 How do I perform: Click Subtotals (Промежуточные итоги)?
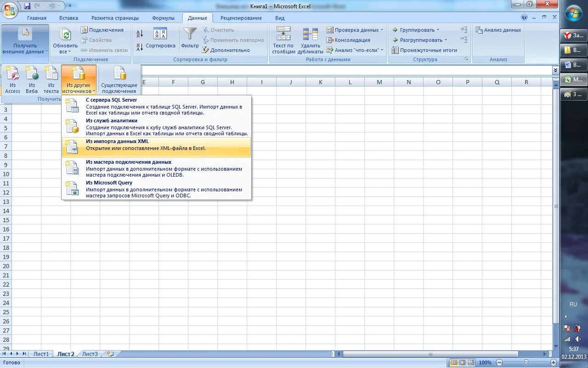tap(424, 50)
